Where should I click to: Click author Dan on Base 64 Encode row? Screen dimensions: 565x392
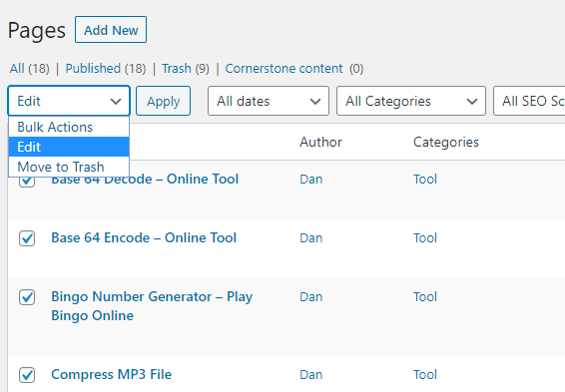click(x=311, y=238)
